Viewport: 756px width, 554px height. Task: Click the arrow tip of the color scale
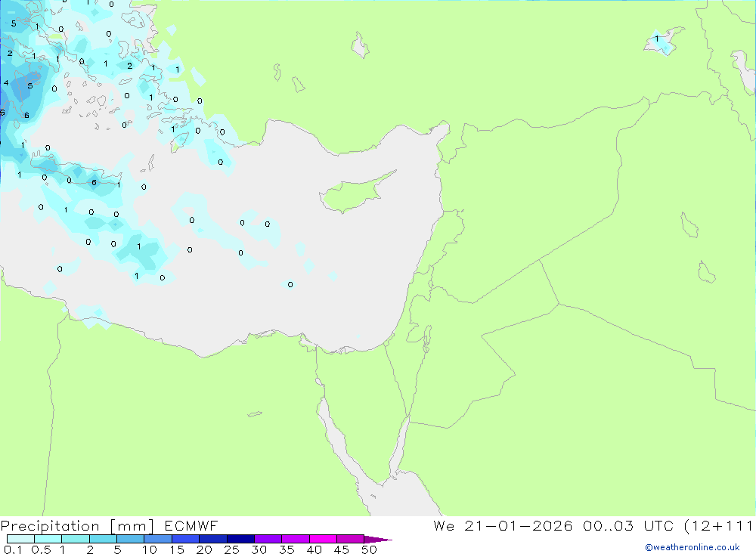pos(378,540)
